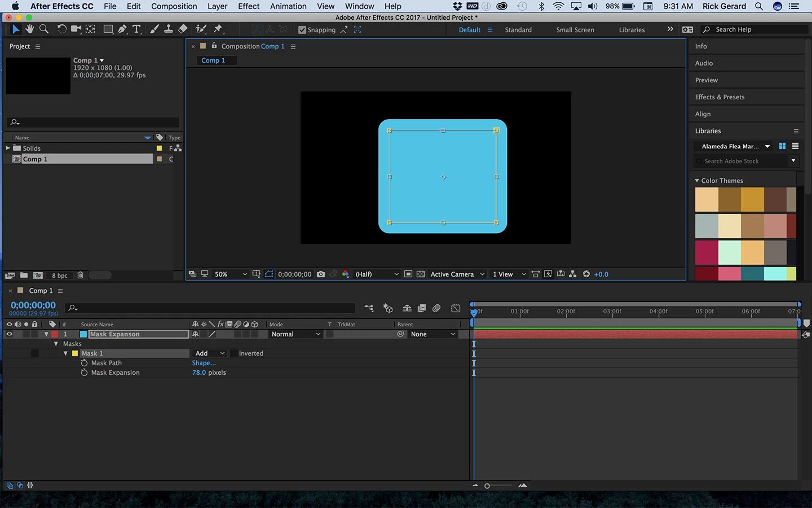The image size is (812, 508).
Task: Choose the Pen tool
Action: point(122,29)
